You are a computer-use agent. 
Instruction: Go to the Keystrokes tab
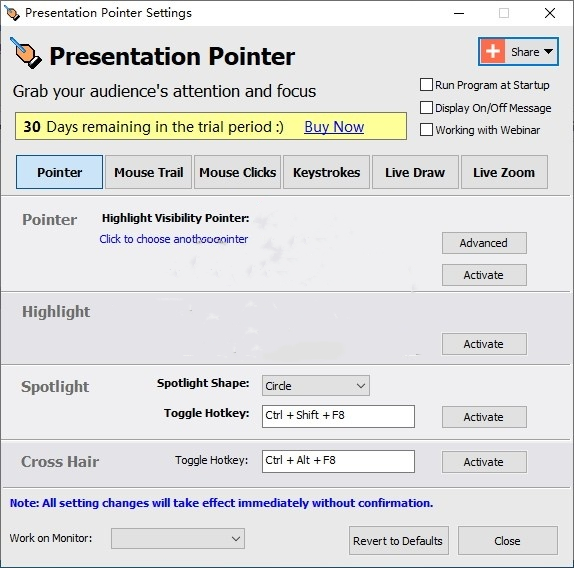click(326, 172)
